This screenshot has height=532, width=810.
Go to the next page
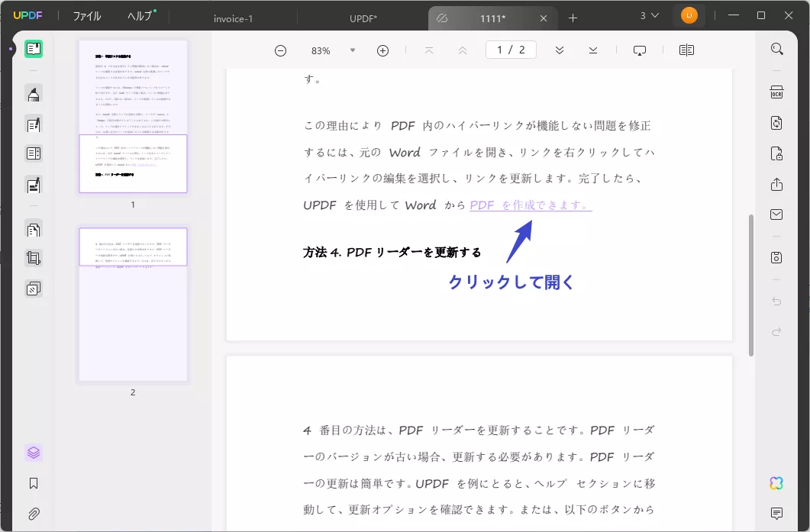tap(560, 50)
